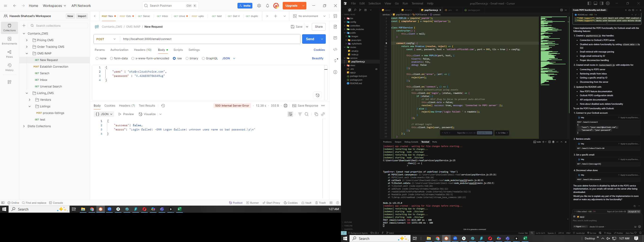Switch to the Headers (10) request tab
The height and width of the screenshot is (242, 644).
pyautogui.click(x=143, y=50)
